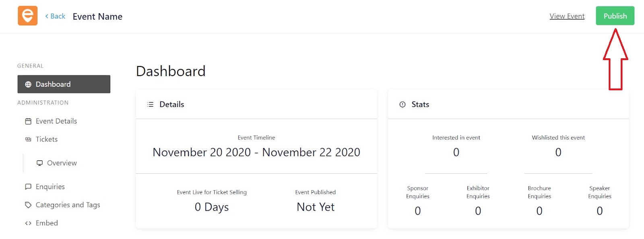
Task: Click the tag icon beside Categories and Tags
Action: pyautogui.click(x=28, y=205)
